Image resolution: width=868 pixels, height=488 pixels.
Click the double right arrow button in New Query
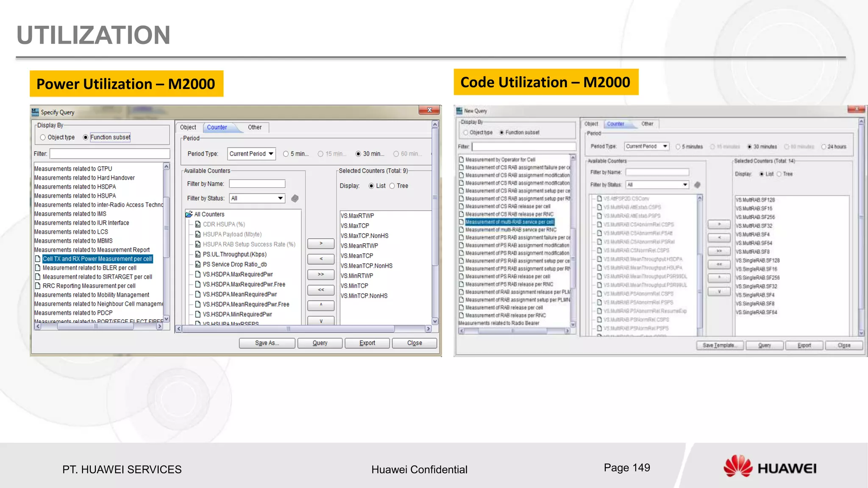pyautogui.click(x=719, y=251)
